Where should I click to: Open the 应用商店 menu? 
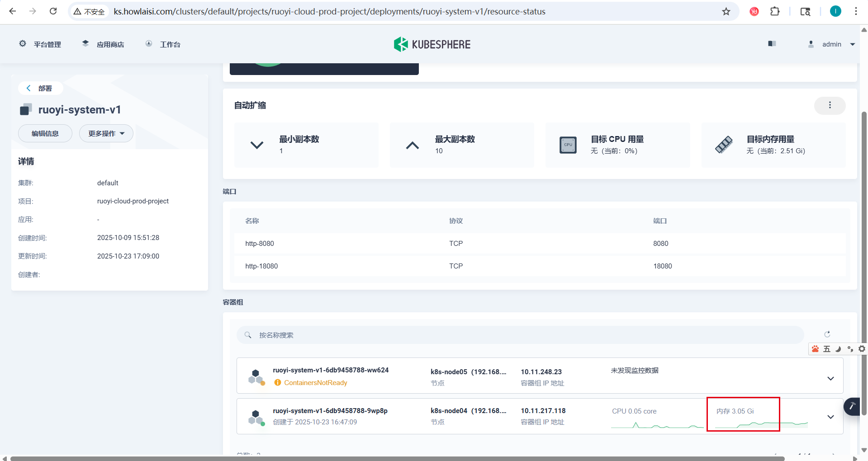[103, 44]
